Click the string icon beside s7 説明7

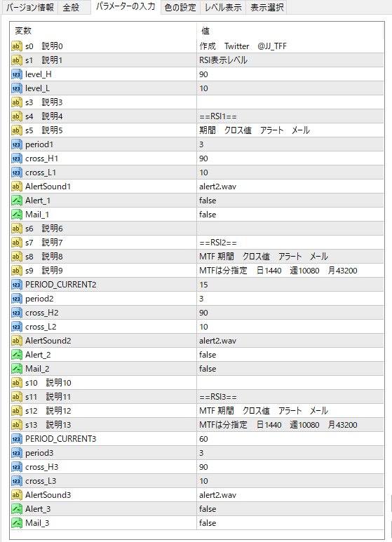click(17, 243)
